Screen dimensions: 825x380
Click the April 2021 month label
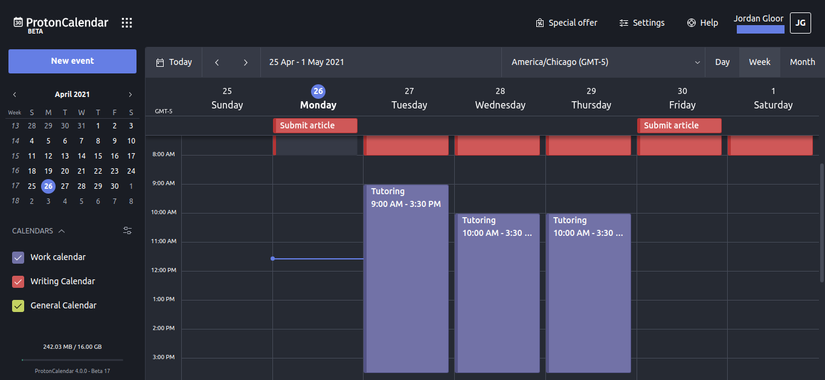click(x=72, y=95)
